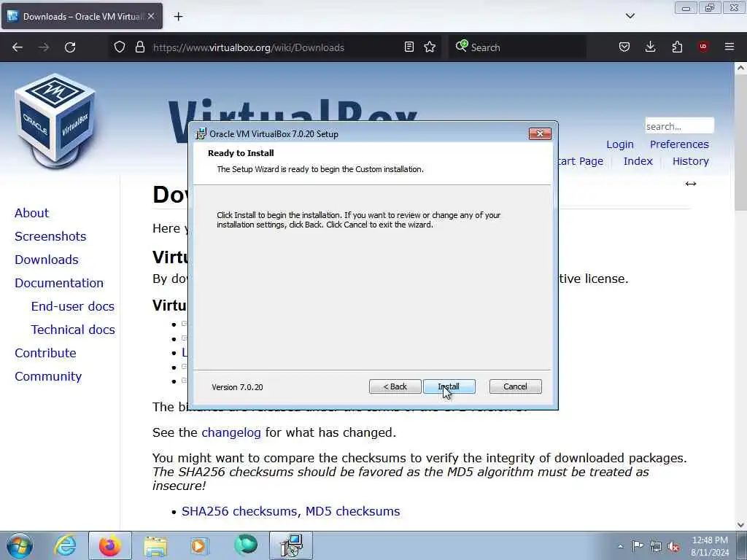Click the muted volume tray icon
747x560 pixels.
pyautogui.click(x=673, y=547)
